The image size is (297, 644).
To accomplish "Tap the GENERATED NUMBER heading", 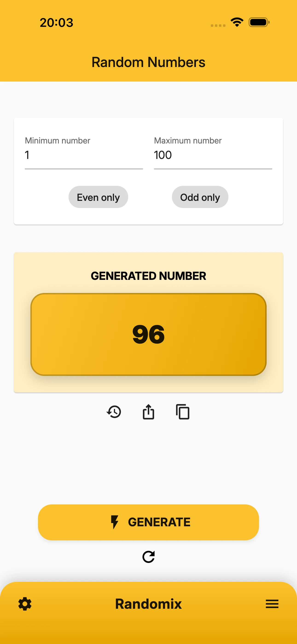I will click(148, 276).
